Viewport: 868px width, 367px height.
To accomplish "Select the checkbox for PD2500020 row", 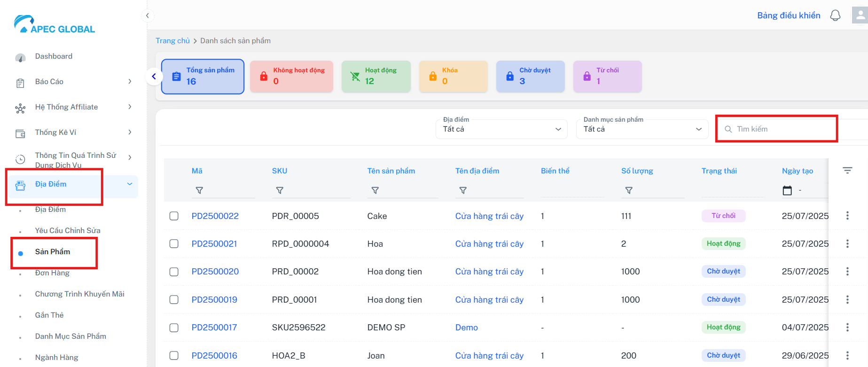I will tap(174, 272).
